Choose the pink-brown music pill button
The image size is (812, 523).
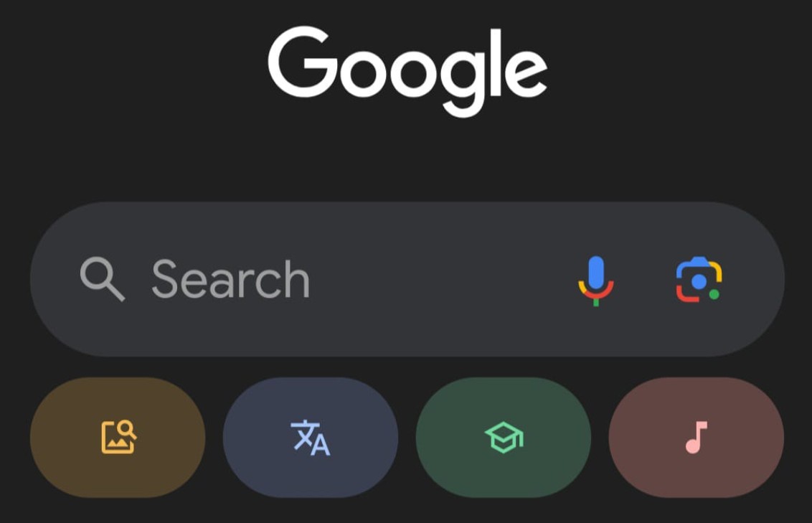(x=696, y=438)
